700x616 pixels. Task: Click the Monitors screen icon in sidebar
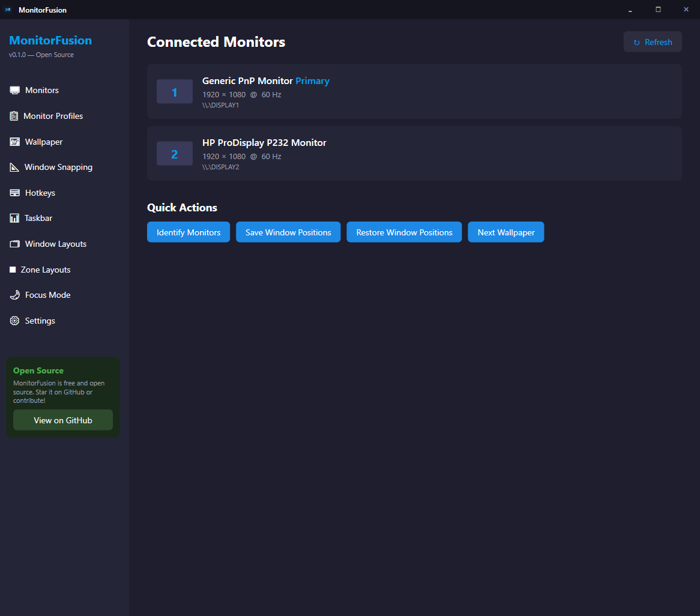coord(14,90)
